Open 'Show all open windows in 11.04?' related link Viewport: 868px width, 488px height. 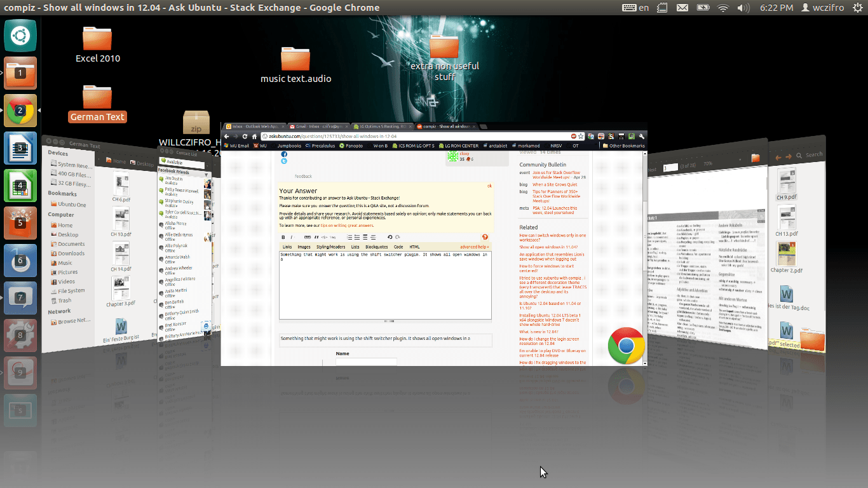point(548,247)
